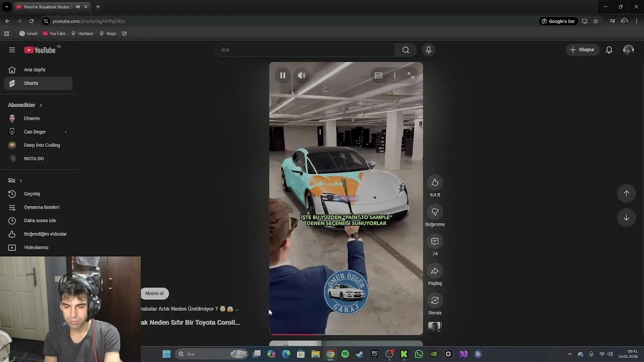Open the YouTube hamburger guide menu
This screenshot has height=362, width=644.
12,50
